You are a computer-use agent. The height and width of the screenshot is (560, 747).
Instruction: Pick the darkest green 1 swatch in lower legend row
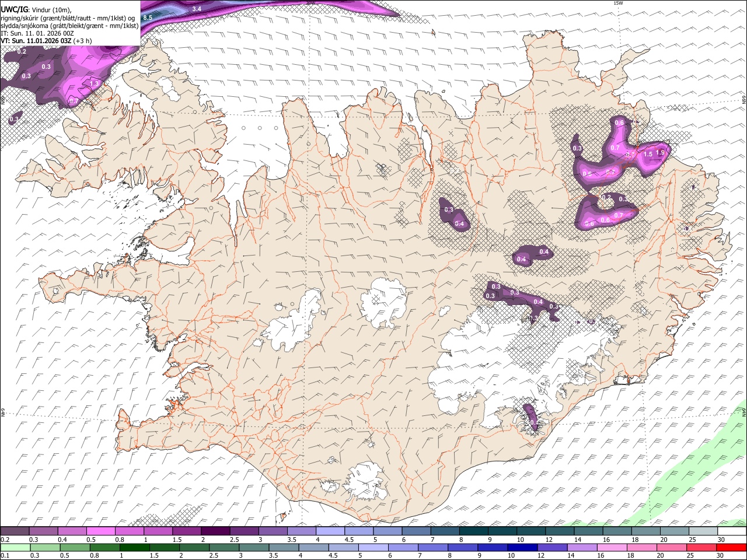(x=135, y=547)
